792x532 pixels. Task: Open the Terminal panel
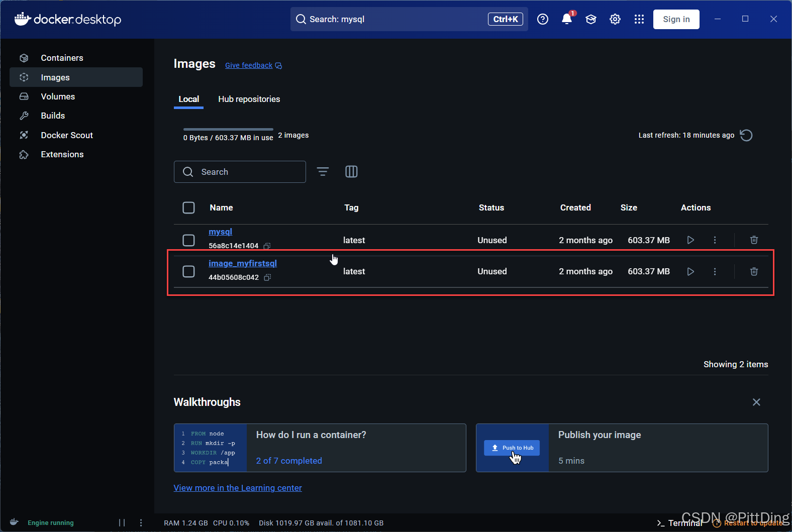click(x=679, y=523)
